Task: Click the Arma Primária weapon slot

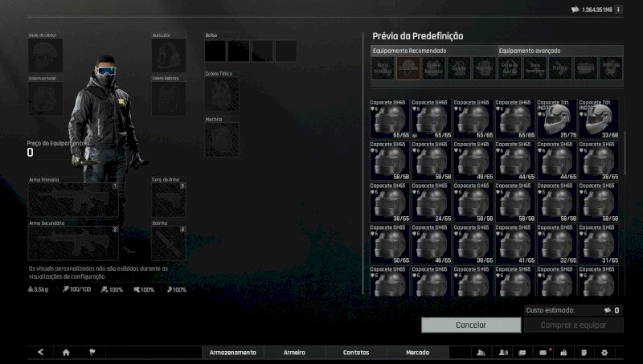Action: 73,200
